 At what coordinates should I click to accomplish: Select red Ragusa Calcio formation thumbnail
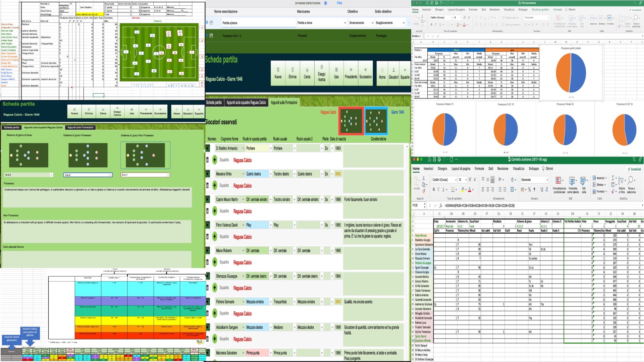[x=351, y=120]
